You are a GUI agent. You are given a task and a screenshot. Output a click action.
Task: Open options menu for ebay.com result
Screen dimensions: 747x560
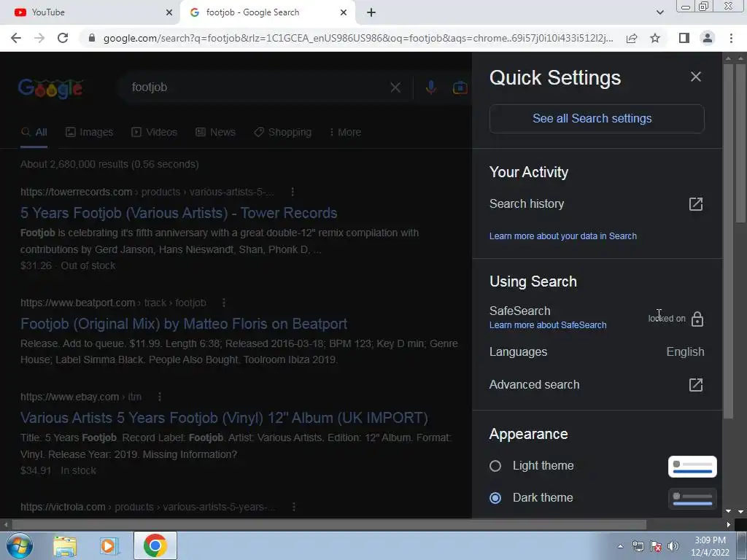[160, 397]
